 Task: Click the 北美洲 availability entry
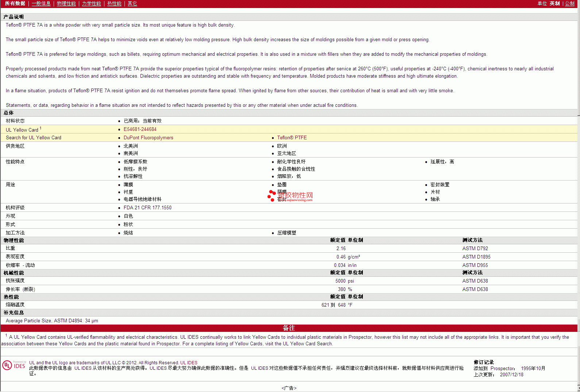coord(131,146)
